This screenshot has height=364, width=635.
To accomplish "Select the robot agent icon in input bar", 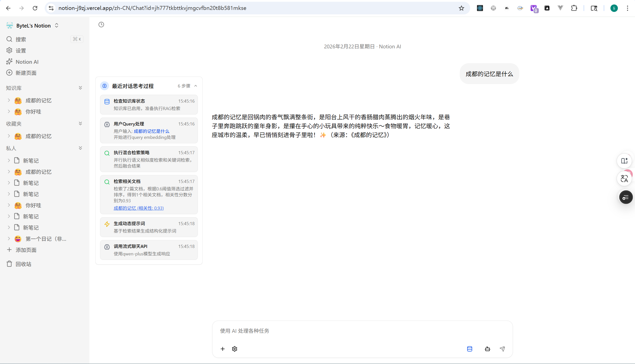I will 487,349.
